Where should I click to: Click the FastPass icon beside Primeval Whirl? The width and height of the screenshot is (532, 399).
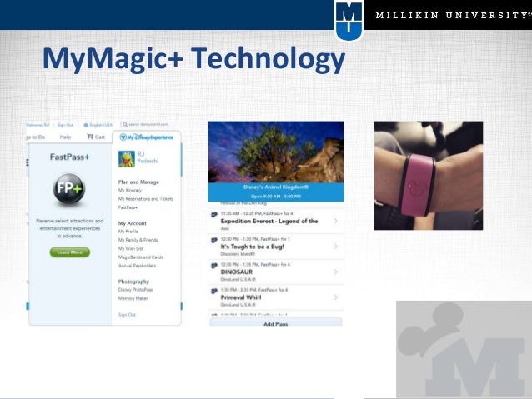coord(214,291)
